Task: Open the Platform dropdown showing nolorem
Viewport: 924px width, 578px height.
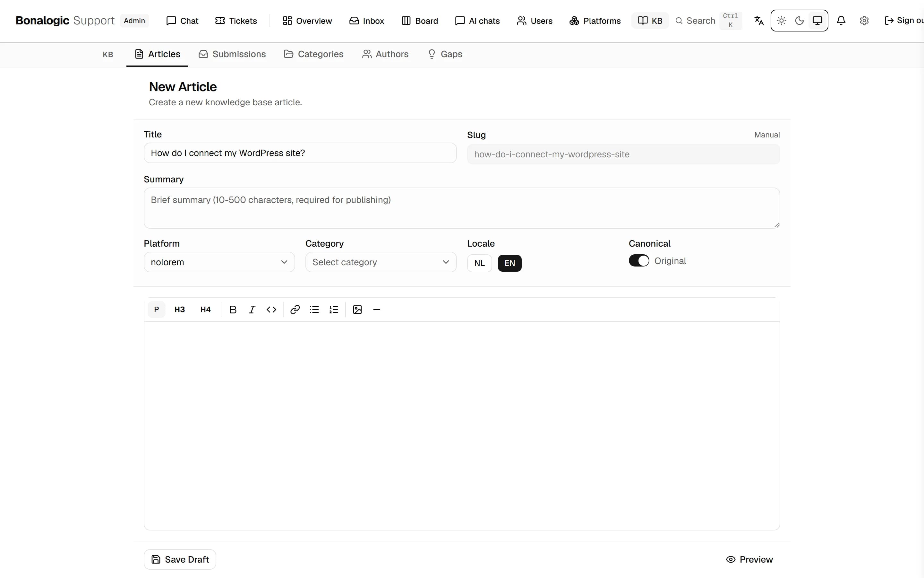Action: pos(219,262)
